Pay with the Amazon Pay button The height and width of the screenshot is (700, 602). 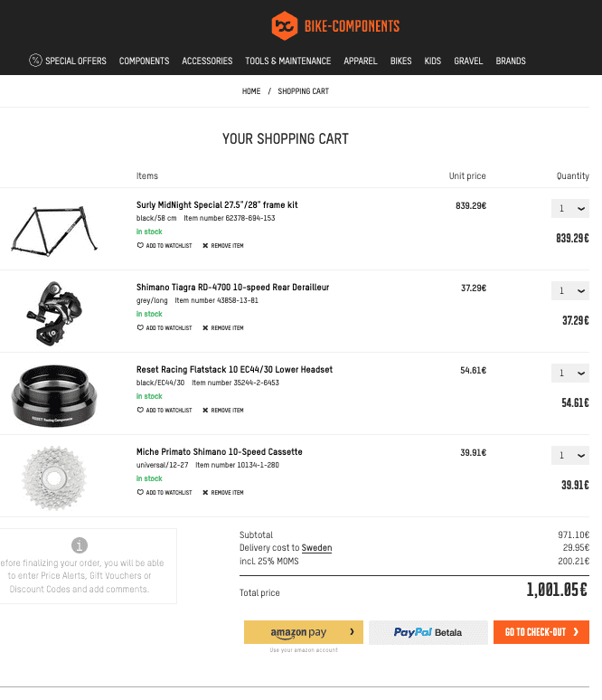coord(304,632)
